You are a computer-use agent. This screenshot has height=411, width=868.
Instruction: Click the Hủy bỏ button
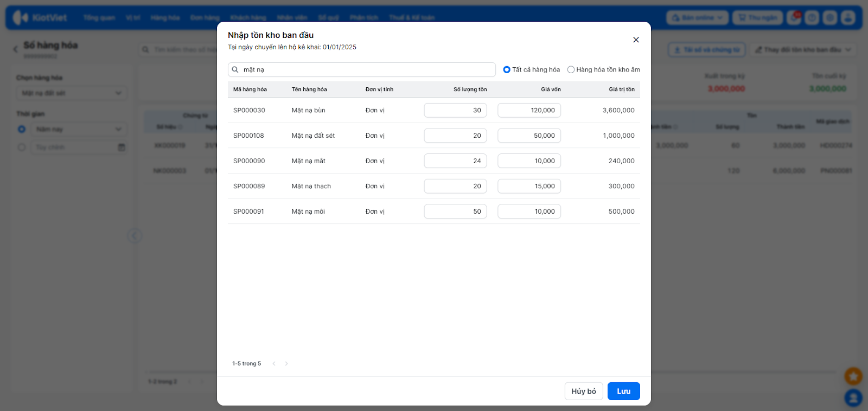pyautogui.click(x=583, y=391)
